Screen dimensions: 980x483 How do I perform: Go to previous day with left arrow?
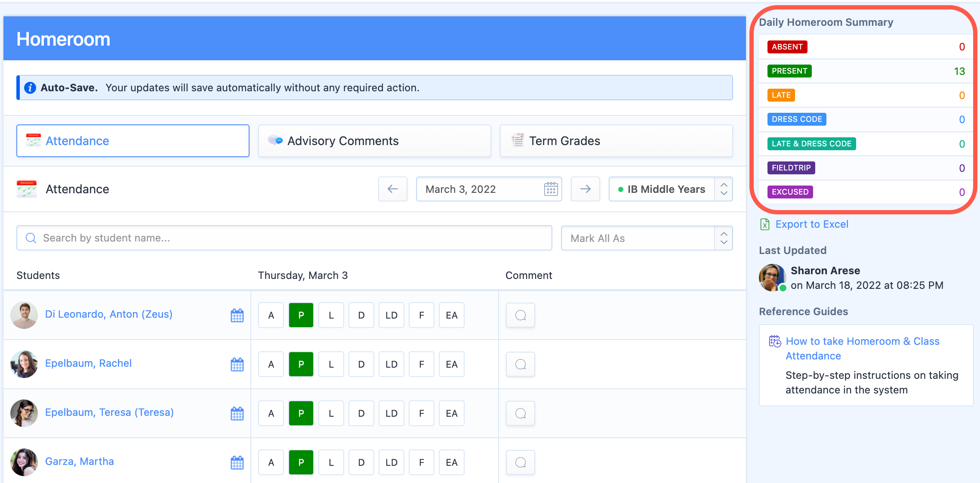click(x=392, y=189)
